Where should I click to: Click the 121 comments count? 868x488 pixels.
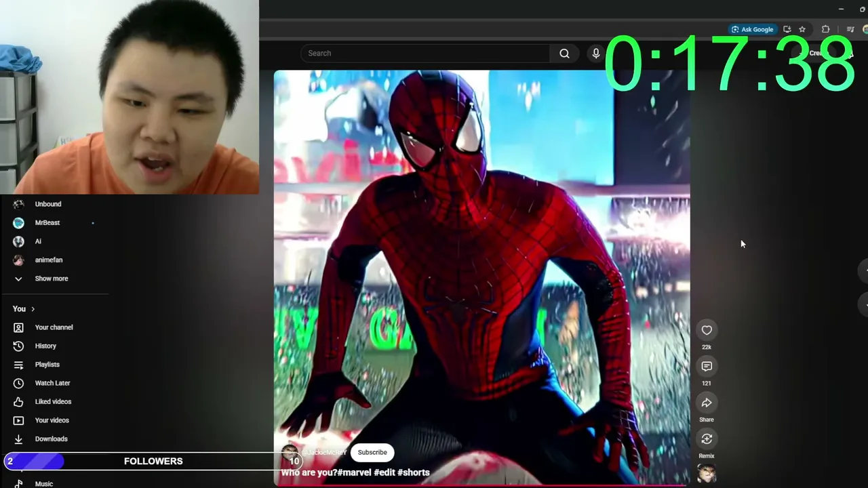coord(707,384)
